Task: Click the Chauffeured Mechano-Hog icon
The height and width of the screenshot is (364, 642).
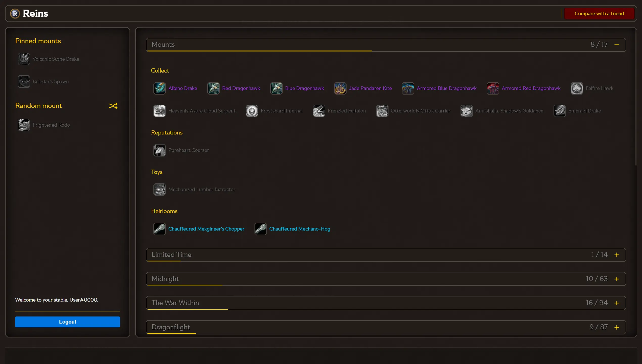Action: tap(260, 229)
